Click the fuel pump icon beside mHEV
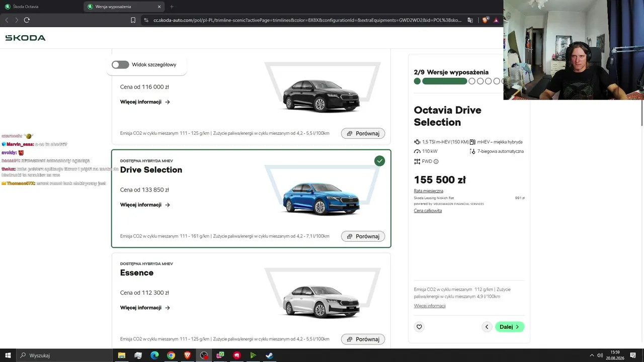Screen dimensions: 644x362 (472, 142)
